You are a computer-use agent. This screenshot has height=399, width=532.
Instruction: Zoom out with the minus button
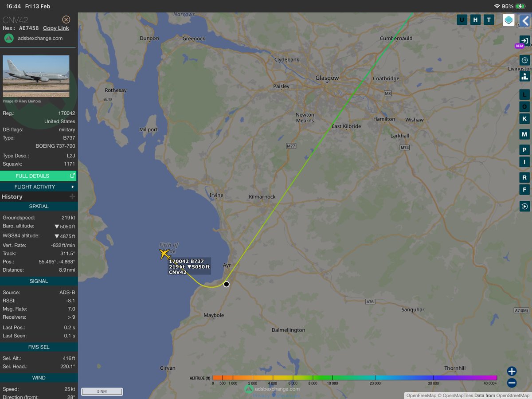point(512,383)
